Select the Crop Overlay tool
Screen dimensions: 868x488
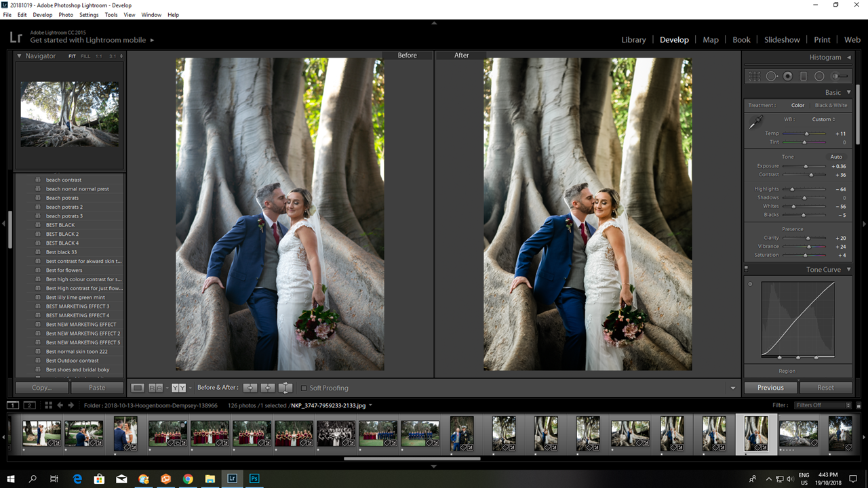[x=755, y=77]
